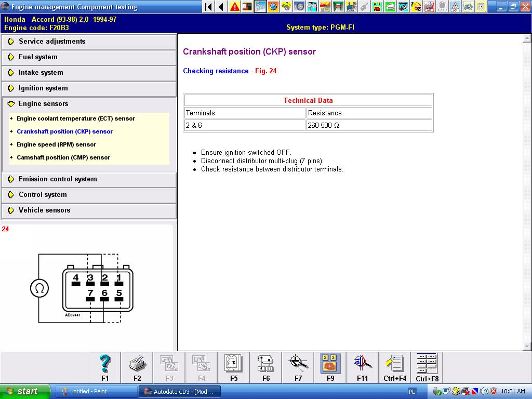Click the F11 magnifier component icon
The height and width of the screenshot is (399, 532).
click(x=362, y=368)
